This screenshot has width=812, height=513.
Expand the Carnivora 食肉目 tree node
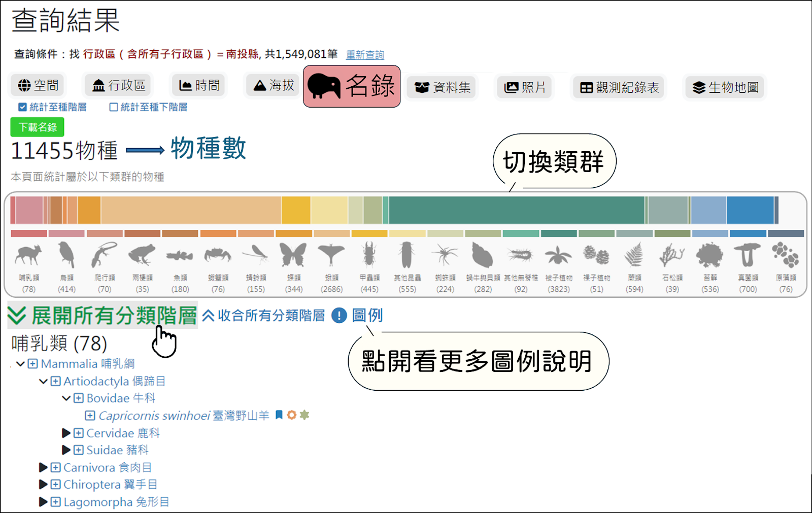tap(43, 467)
